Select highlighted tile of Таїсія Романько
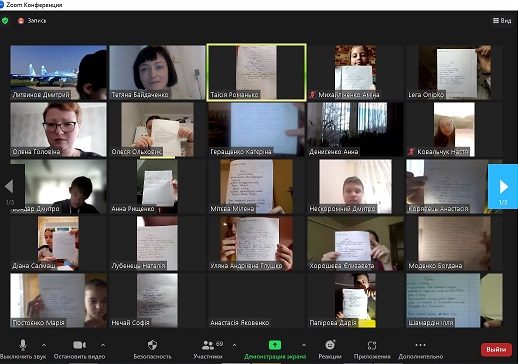This screenshot has height=364, width=518. click(x=256, y=72)
